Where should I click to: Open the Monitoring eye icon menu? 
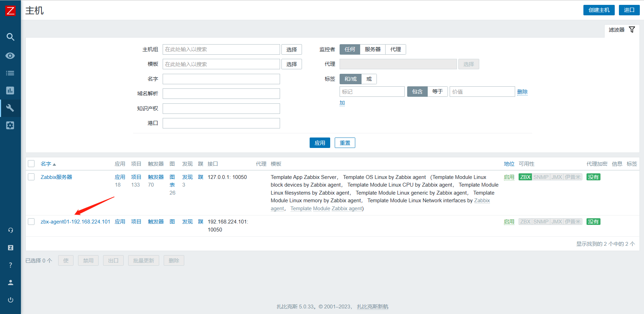tap(10, 56)
